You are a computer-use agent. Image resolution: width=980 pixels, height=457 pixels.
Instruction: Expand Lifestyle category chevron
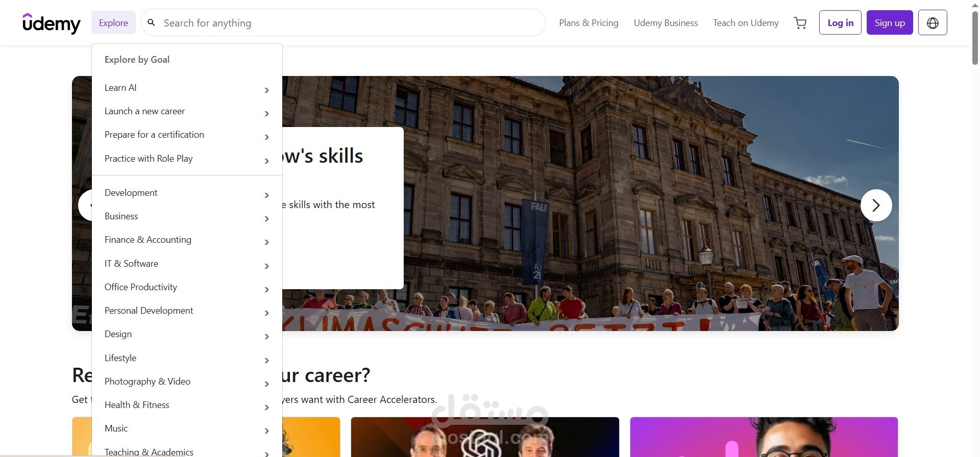pos(266,361)
